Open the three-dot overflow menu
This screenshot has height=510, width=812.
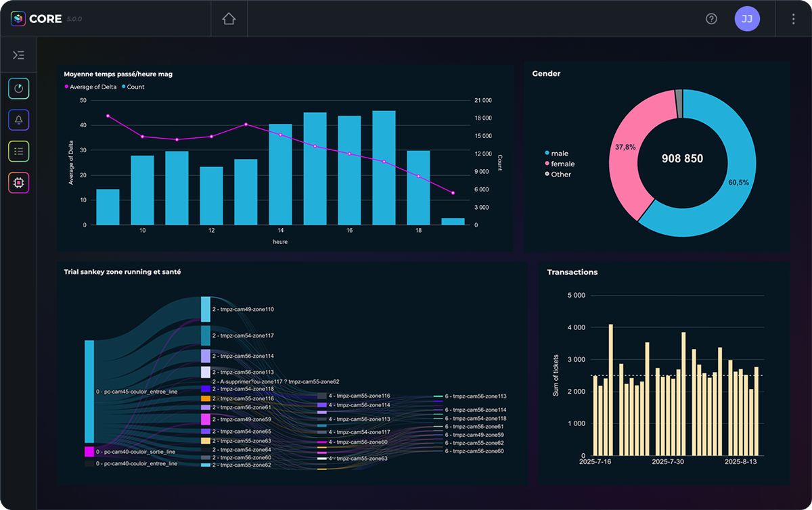(x=793, y=18)
